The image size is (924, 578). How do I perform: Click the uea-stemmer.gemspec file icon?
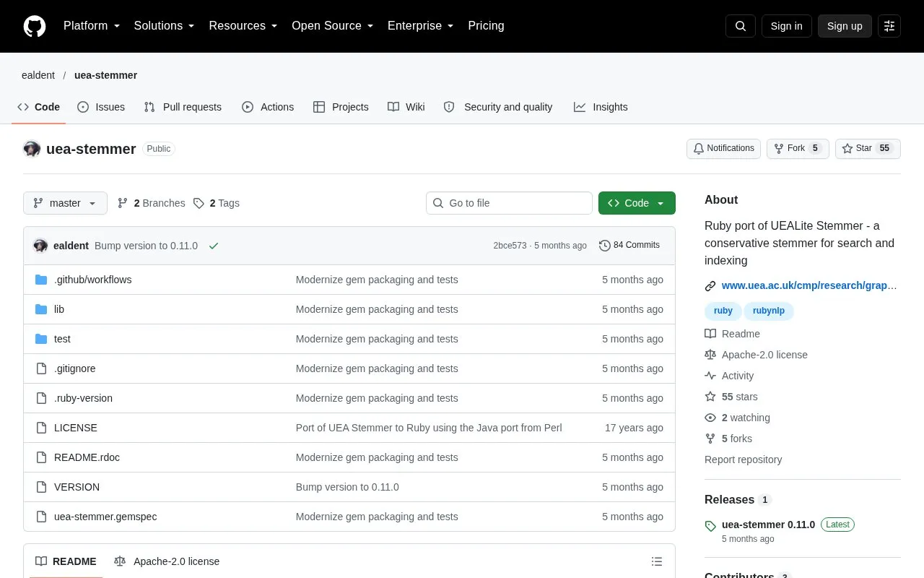[41, 517]
